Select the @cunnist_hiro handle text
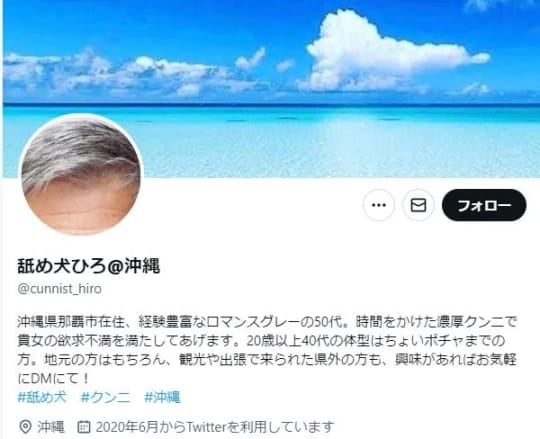This screenshot has width=540, height=439. click(60, 289)
